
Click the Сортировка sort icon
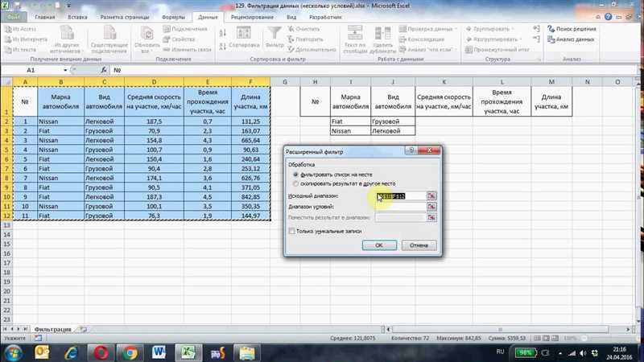click(244, 33)
